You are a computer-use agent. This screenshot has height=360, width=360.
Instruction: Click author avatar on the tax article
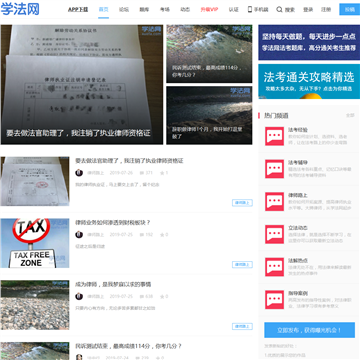tap(79, 235)
